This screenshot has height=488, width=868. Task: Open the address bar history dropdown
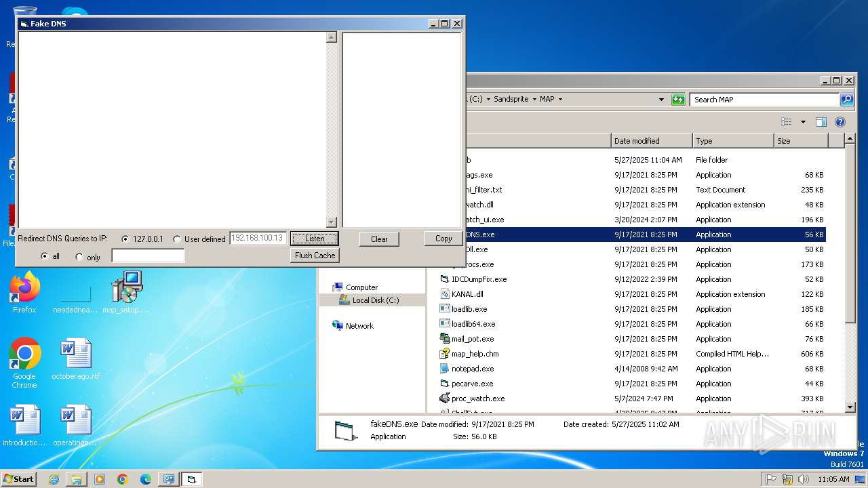coord(662,99)
